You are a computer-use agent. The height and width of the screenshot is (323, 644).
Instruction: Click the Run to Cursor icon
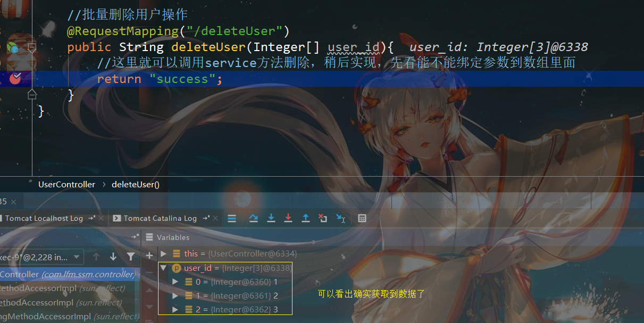[x=340, y=218]
